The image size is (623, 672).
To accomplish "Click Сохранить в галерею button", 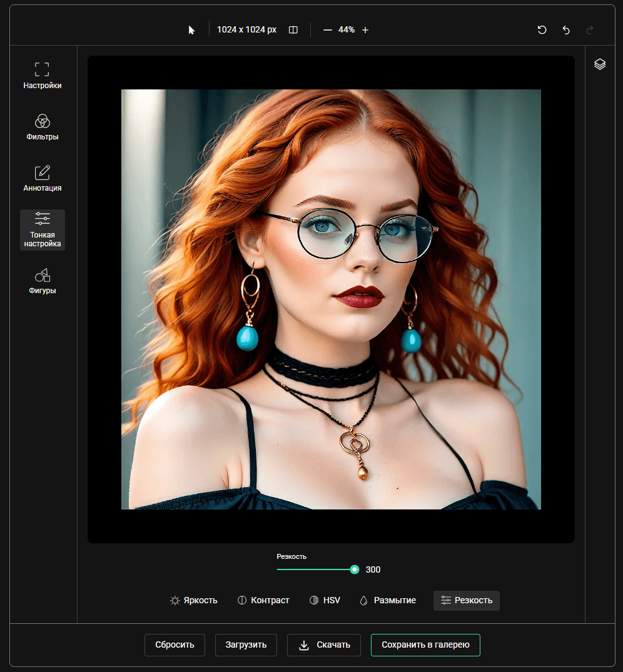I will pos(425,645).
